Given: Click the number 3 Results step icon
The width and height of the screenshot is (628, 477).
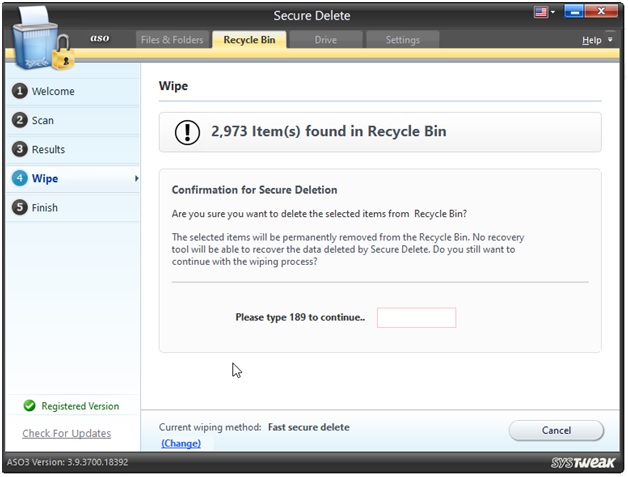Looking at the screenshot, I should click(x=19, y=149).
